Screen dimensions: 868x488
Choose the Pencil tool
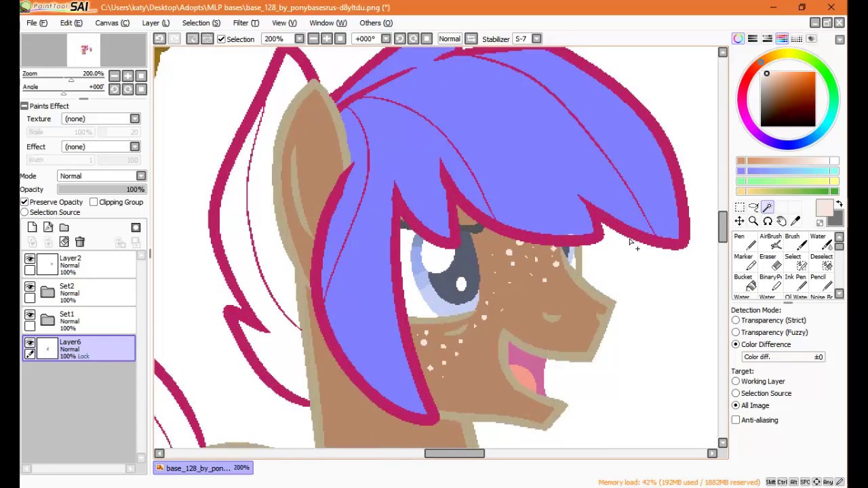coord(822,283)
